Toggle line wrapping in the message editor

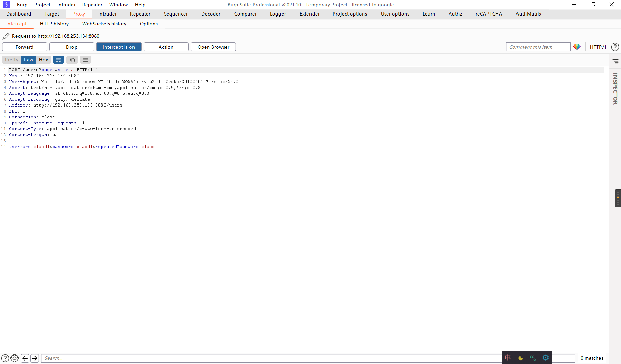(59, 60)
